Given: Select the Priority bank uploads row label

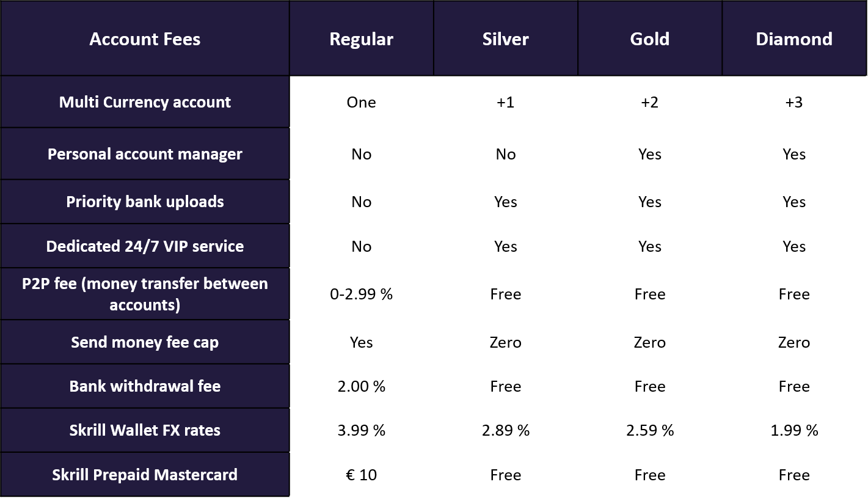Looking at the screenshot, I should 145,202.
